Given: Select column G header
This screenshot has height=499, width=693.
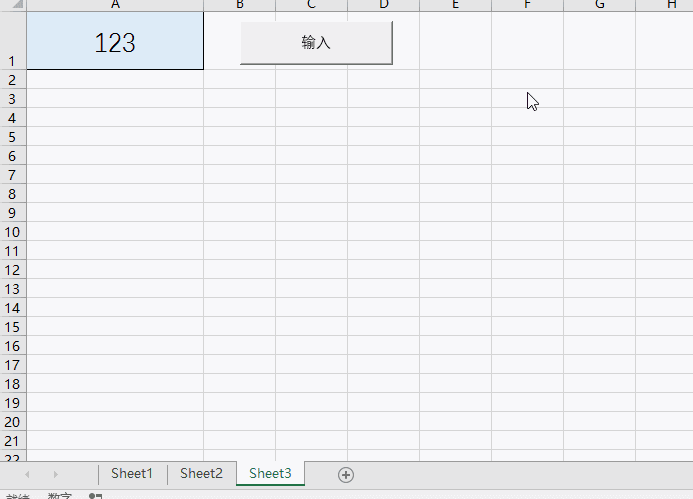Looking at the screenshot, I should [x=600, y=5].
